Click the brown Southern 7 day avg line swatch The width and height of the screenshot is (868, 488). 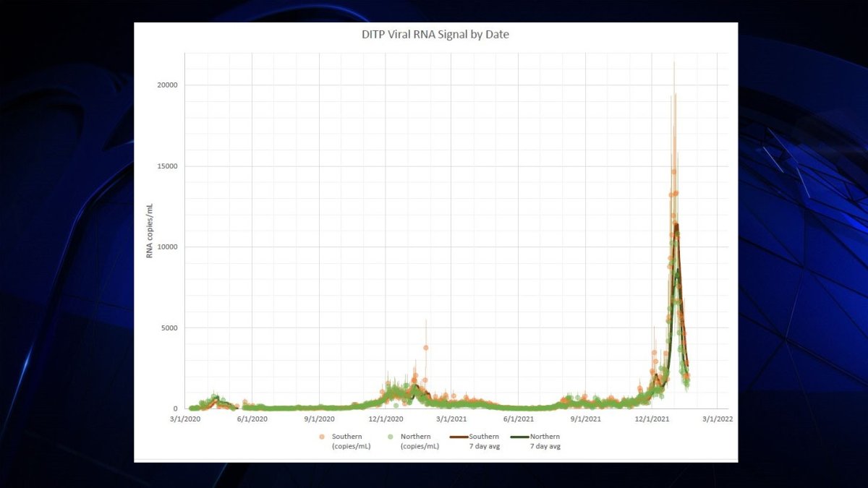[x=459, y=437]
